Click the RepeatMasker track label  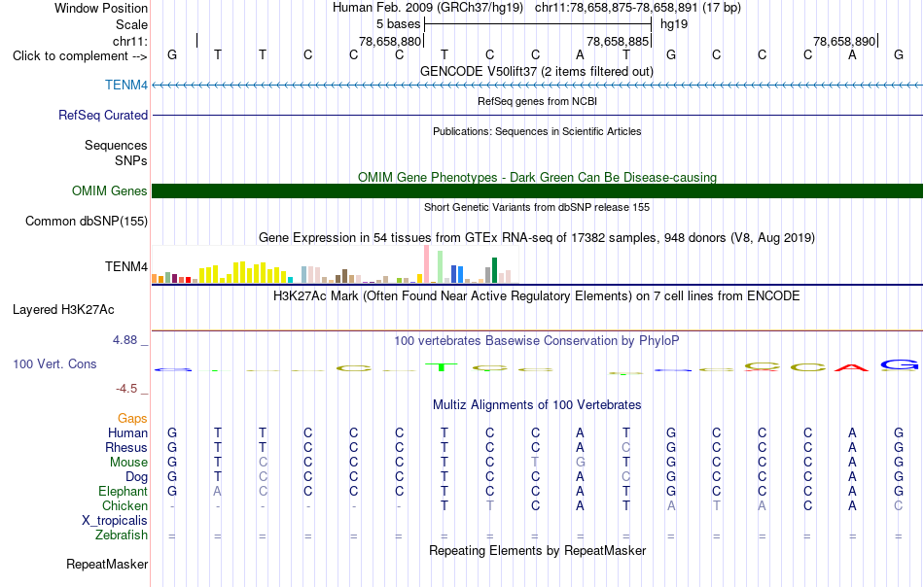click(x=107, y=564)
